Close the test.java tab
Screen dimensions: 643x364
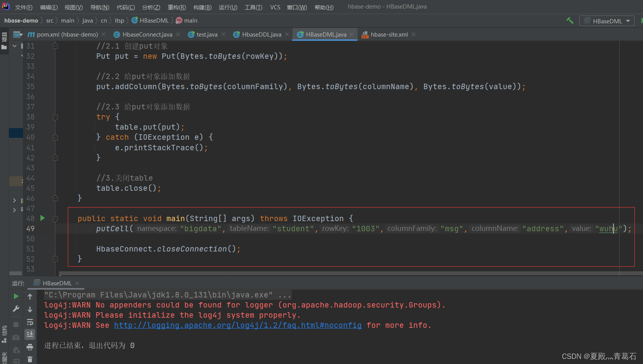click(224, 34)
